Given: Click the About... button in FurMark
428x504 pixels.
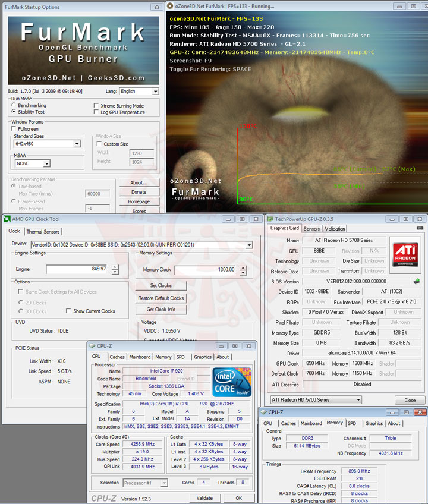Looking at the screenshot, I should [x=139, y=182].
